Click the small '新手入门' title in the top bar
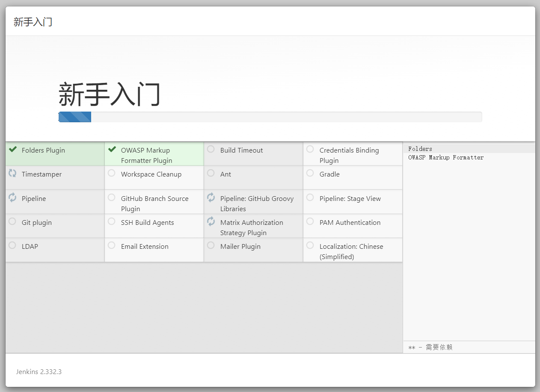The width and height of the screenshot is (540, 392). pyautogui.click(x=33, y=22)
